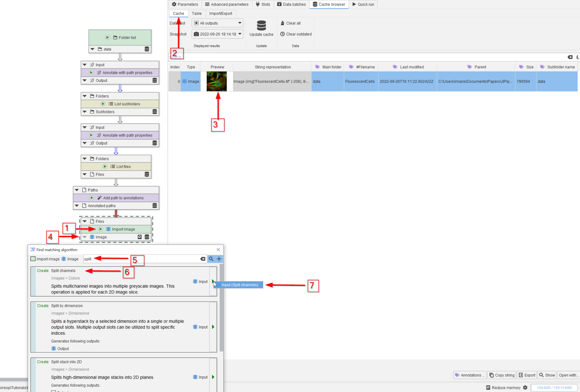Open the Snapshot date dropdown
580x392 pixels.
point(217,34)
